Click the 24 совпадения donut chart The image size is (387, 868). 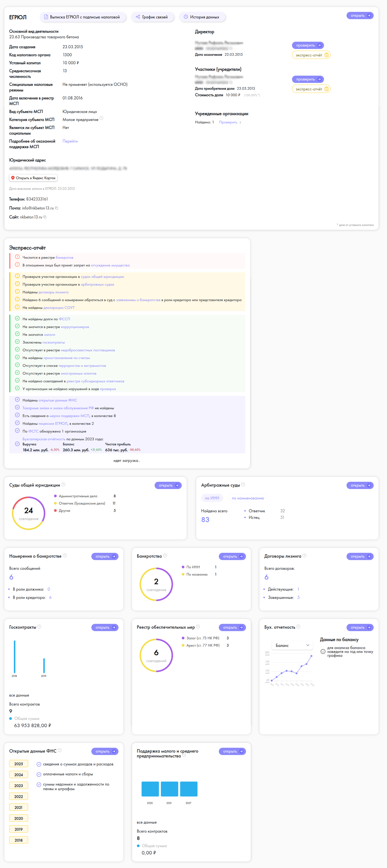[x=29, y=513]
